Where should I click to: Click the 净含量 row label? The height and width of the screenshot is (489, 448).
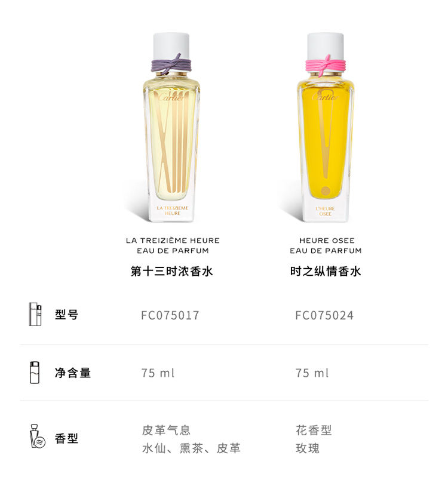pyautogui.click(x=73, y=373)
